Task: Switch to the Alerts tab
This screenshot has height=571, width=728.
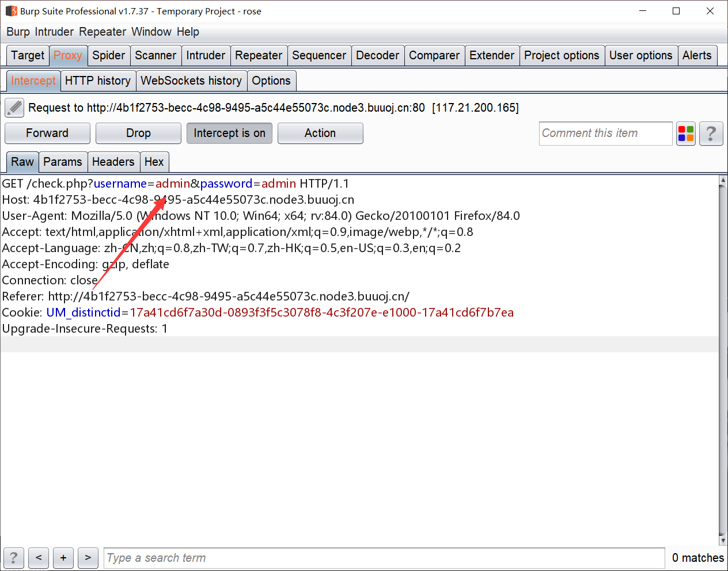Action: tap(697, 55)
